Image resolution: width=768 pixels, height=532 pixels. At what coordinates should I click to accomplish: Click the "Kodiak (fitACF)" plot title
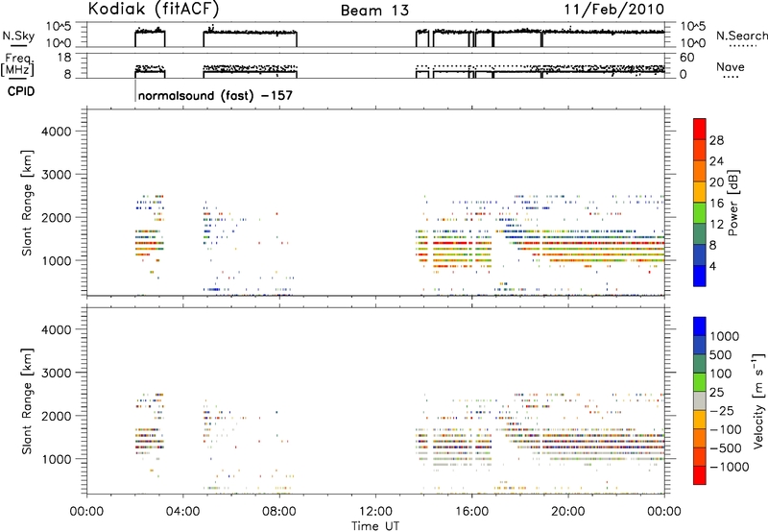pyautogui.click(x=154, y=9)
